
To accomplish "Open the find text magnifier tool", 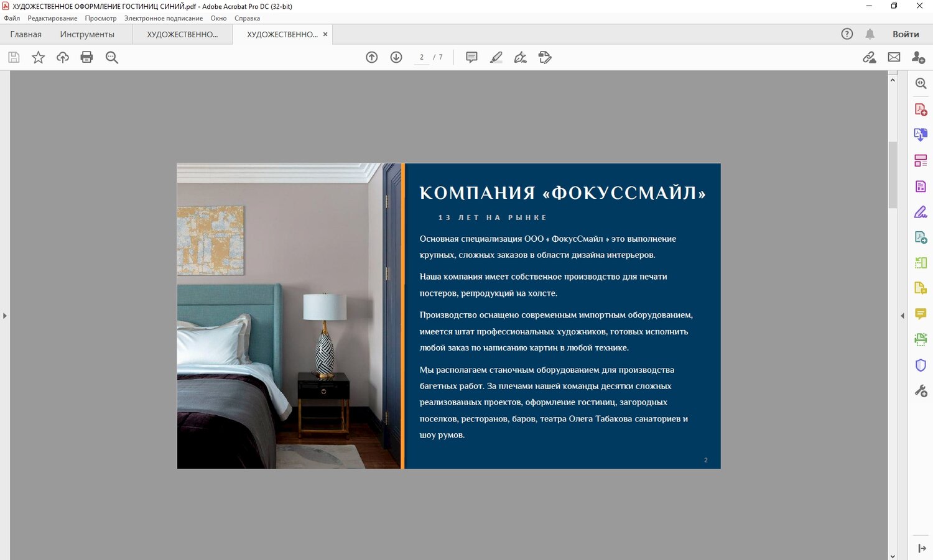I will (x=111, y=57).
